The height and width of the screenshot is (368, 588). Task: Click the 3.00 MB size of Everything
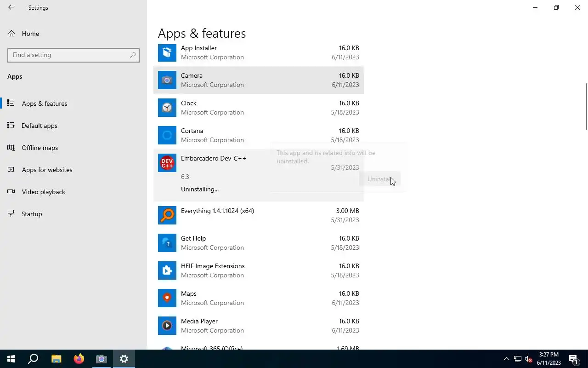click(348, 211)
